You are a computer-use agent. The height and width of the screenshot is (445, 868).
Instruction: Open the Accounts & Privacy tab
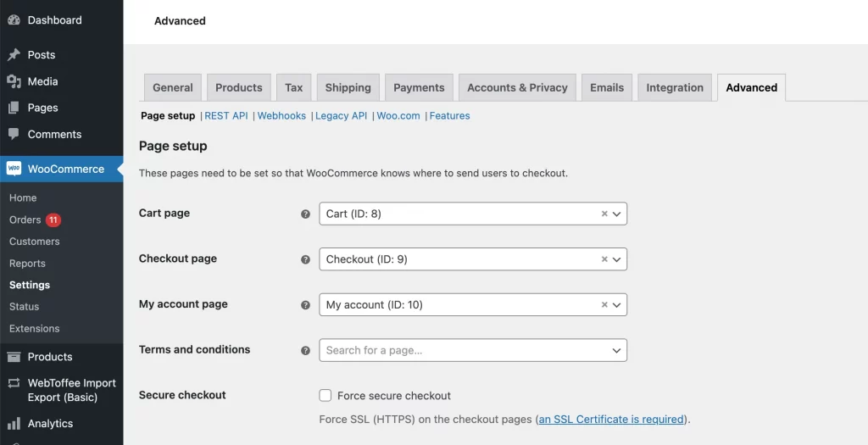pos(518,87)
